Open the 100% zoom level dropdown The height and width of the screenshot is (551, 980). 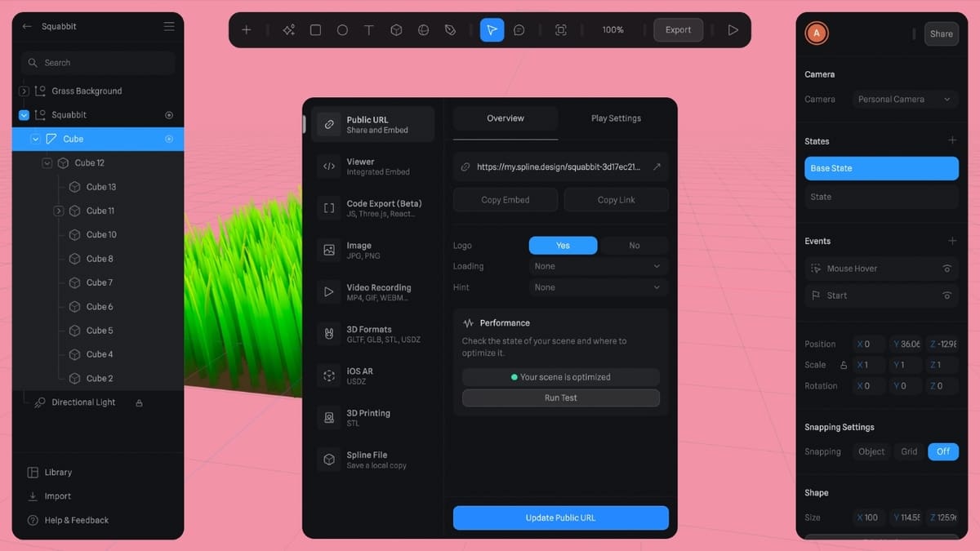pos(612,30)
